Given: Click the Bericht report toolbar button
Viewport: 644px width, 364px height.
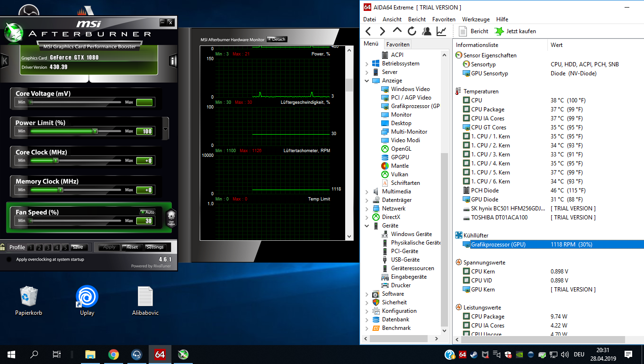Looking at the screenshot, I should click(474, 31).
